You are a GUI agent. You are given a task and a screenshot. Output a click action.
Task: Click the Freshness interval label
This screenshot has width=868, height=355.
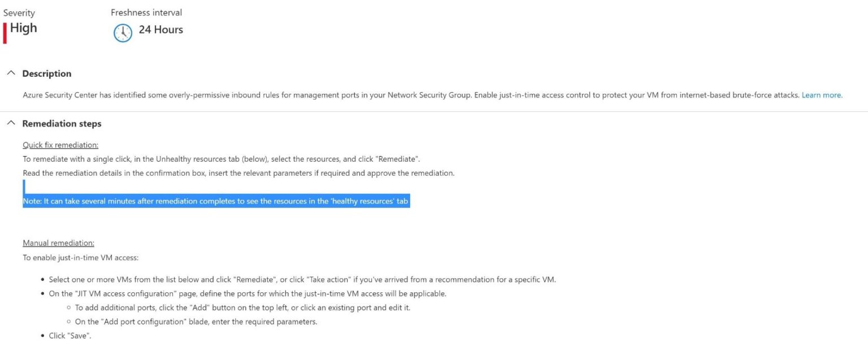pos(146,12)
